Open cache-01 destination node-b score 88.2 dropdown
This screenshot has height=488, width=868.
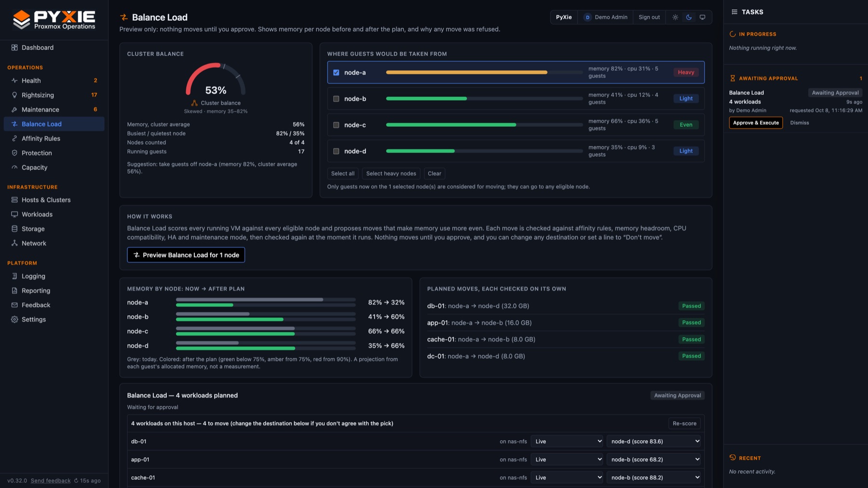[653, 477]
